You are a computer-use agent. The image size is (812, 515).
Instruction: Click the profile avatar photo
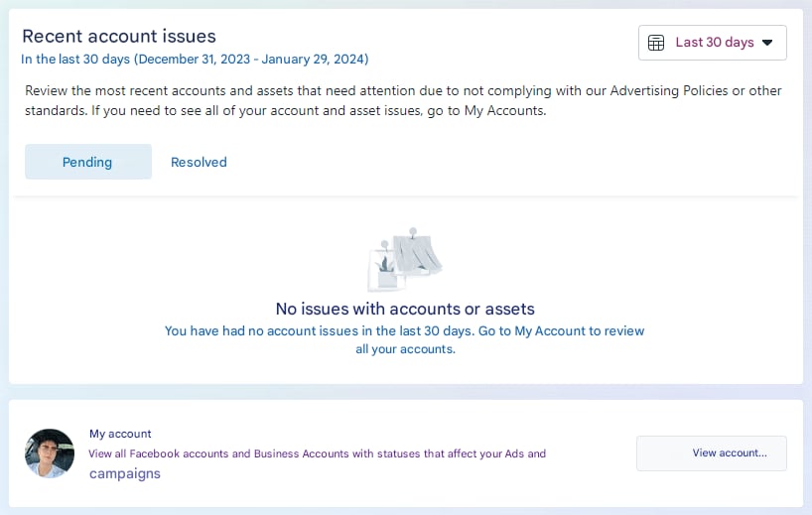pos(50,453)
